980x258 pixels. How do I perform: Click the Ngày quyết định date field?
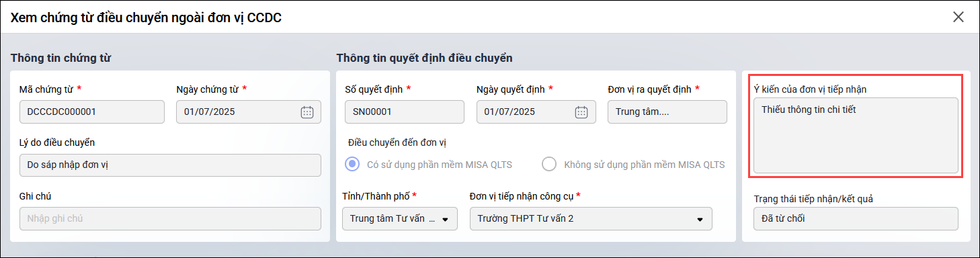[536, 112]
